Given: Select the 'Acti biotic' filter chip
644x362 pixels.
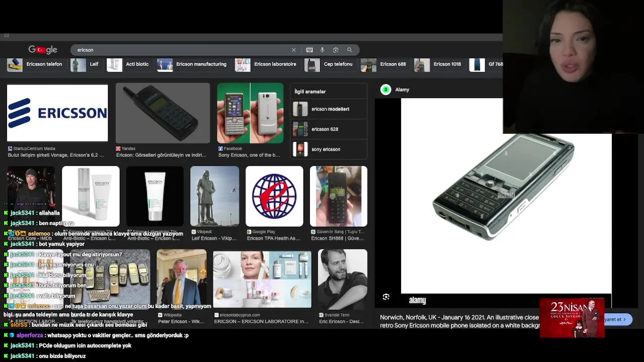Looking at the screenshot, I should 128,64.
